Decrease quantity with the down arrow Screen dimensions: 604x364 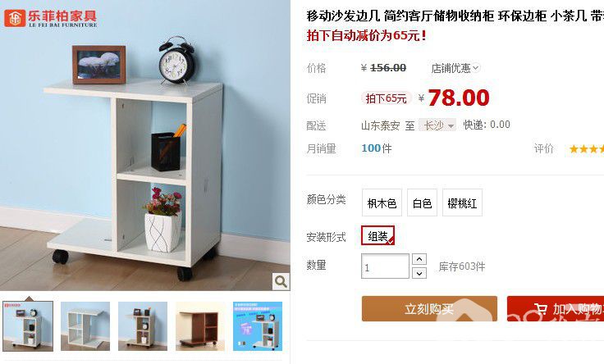(x=419, y=273)
